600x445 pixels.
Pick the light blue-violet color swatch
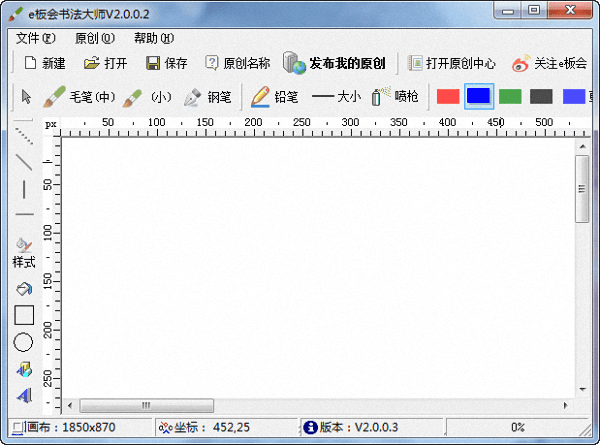point(574,96)
